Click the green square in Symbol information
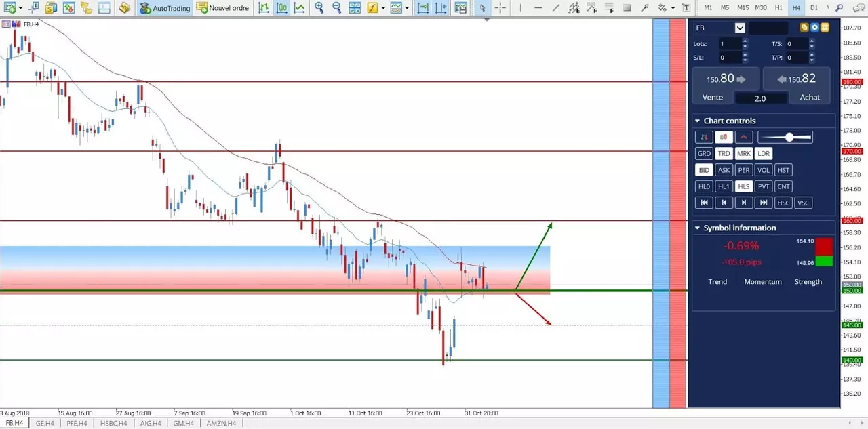Image resolution: width=868 pixels, height=429 pixels. pyautogui.click(x=824, y=262)
